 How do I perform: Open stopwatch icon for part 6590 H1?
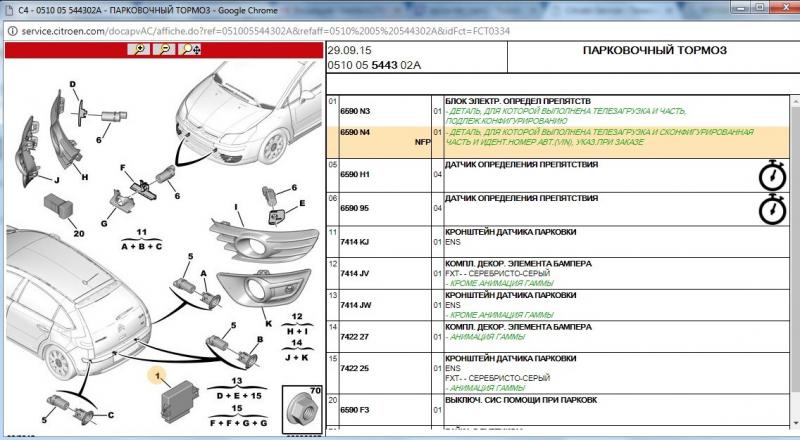tap(772, 176)
